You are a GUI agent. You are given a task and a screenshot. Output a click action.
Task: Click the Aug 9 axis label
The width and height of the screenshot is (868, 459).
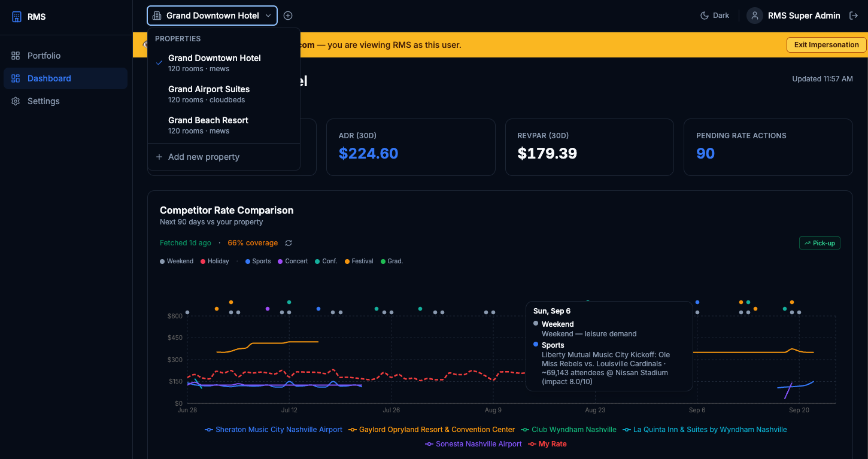tap(493, 411)
